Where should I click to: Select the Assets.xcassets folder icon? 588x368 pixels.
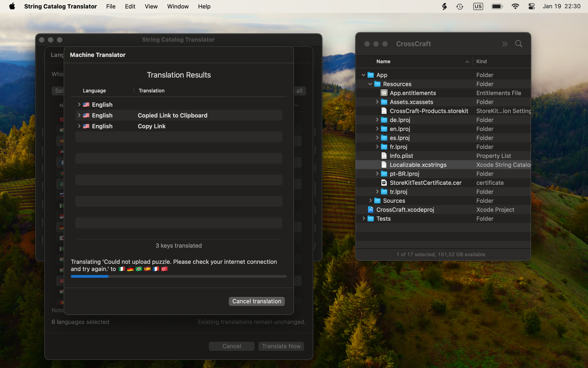tap(384, 102)
